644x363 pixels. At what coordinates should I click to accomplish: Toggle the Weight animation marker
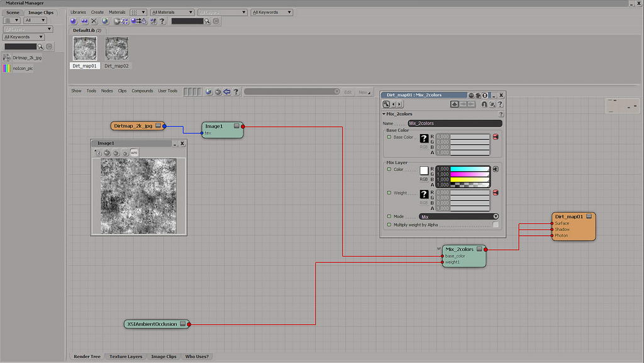click(x=389, y=193)
